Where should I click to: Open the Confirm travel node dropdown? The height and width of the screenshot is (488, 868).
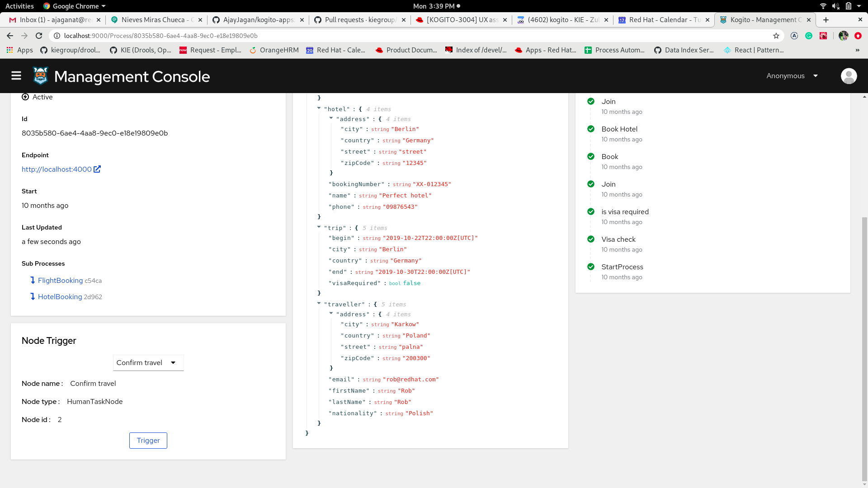click(x=148, y=363)
